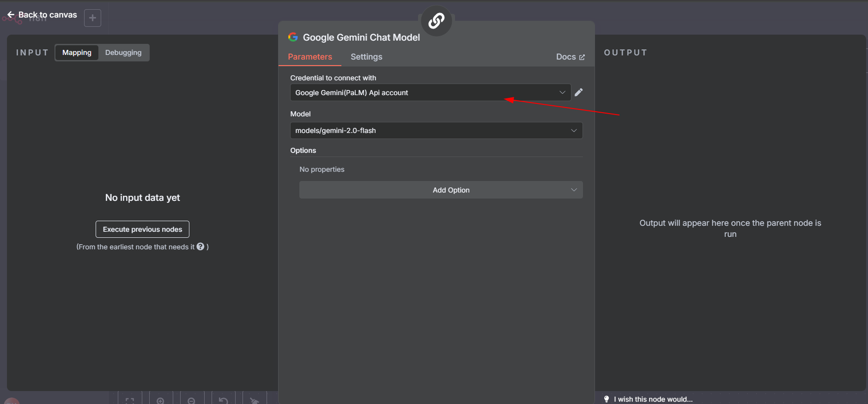
Task: Switch to the Settings tab
Action: [366, 57]
